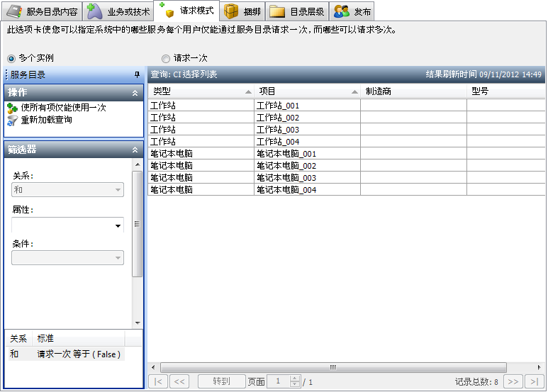Collapse the 筛选器 section
Screen dimensions: 548x392
coord(135,150)
